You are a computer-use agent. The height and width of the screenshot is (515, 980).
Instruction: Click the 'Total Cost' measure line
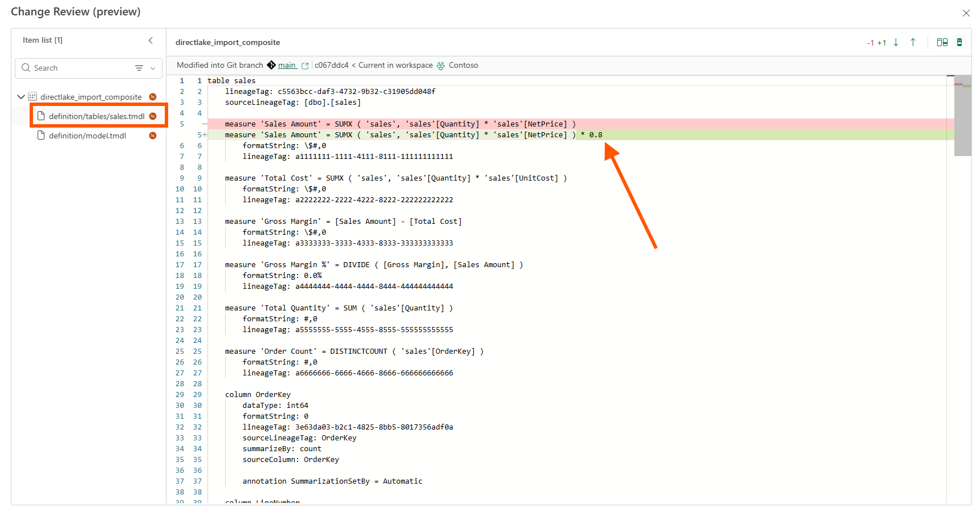(x=396, y=178)
